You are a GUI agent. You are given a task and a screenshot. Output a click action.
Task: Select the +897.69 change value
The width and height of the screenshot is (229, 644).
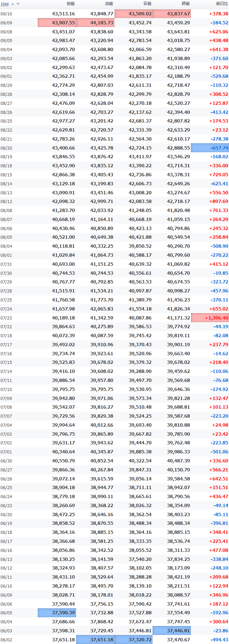(x=219, y=202)
